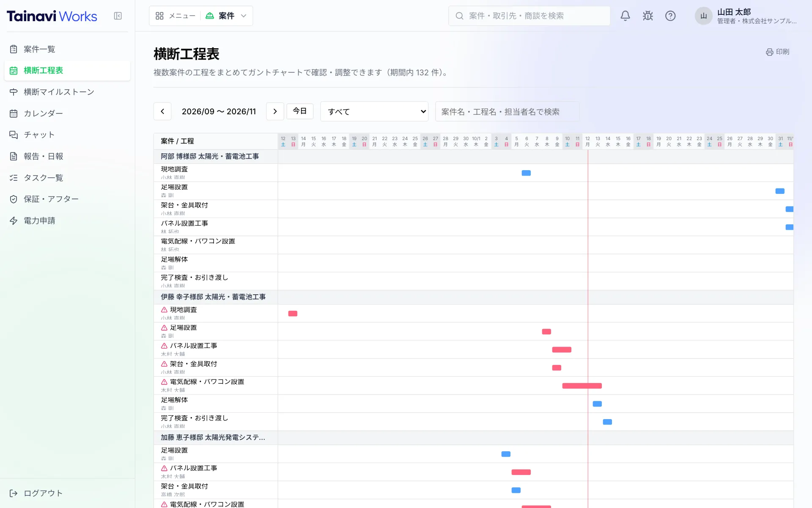Click warning icon beside 伊藤 架台・金具取付
The height and width of the screenshot is (508, 812).
[164, 364]
